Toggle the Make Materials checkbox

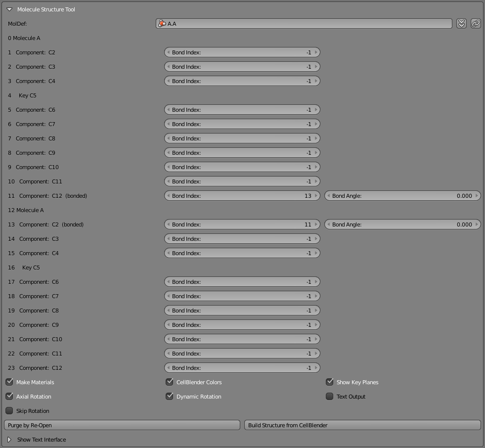(x=9, y=382)
